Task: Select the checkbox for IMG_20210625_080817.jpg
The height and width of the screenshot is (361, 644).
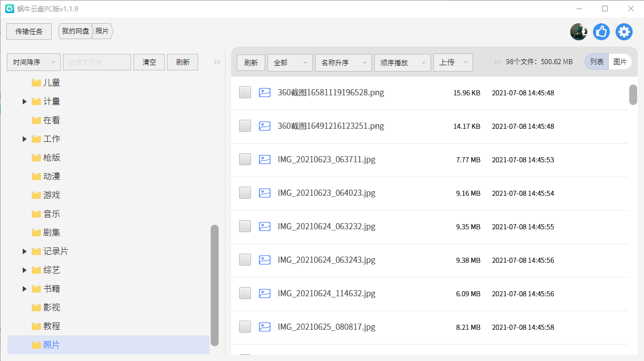Action: 244,326
